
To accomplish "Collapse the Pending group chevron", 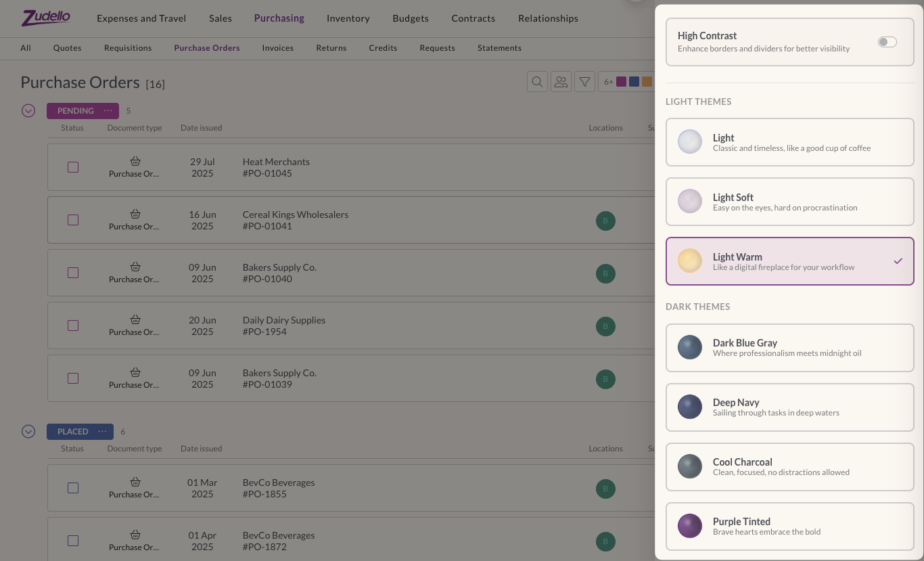I will click(x=28, y=110).
